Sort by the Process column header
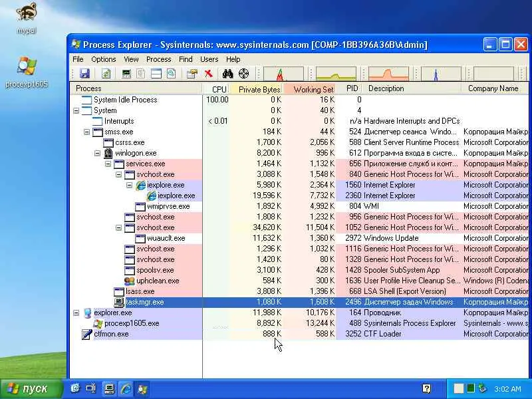532x399 pixels. point(136,88)
